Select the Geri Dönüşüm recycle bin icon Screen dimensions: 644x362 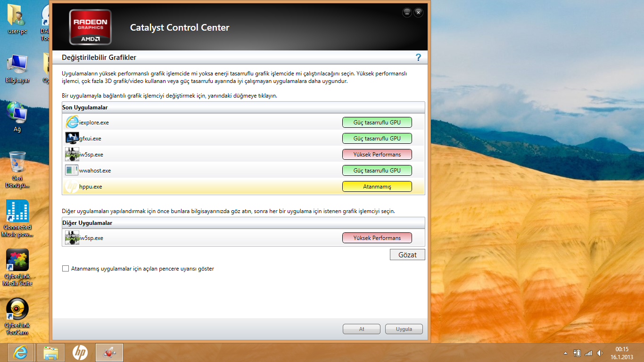click(x=17, y=170)
